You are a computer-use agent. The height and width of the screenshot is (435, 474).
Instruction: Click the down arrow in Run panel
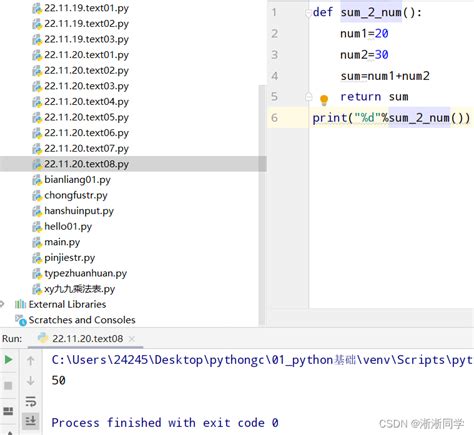(x=31, y=380)
